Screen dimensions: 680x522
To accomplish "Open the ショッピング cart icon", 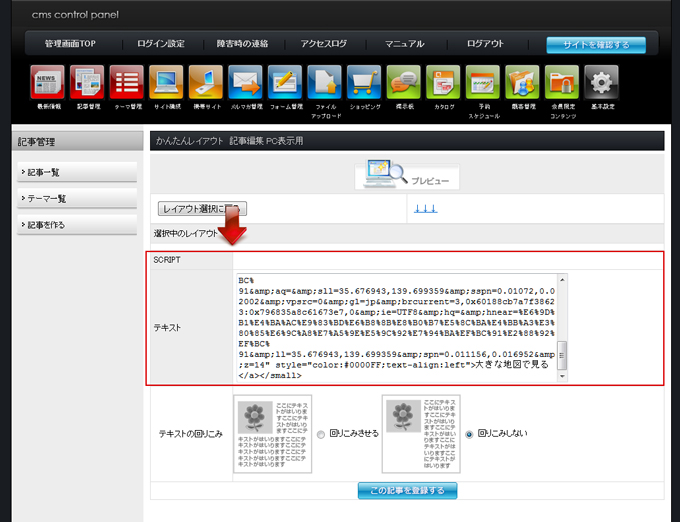I will [364, 83].
